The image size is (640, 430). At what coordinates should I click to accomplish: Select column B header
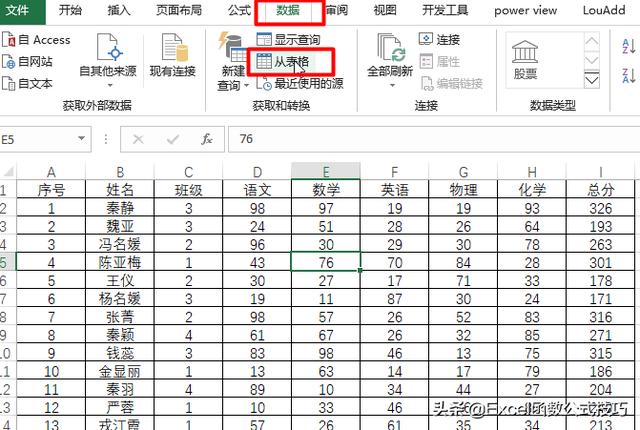(120, 171)
